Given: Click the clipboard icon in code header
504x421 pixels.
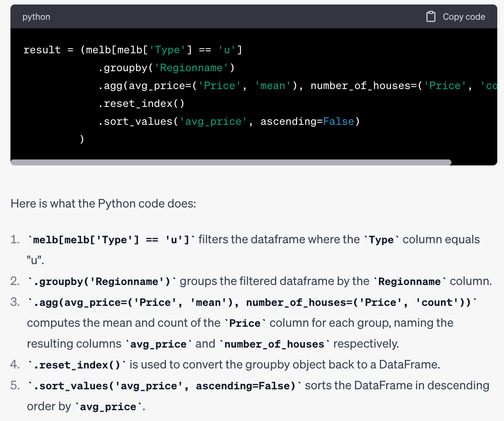Looking at the screenshot, I should [x=431, y=17].
